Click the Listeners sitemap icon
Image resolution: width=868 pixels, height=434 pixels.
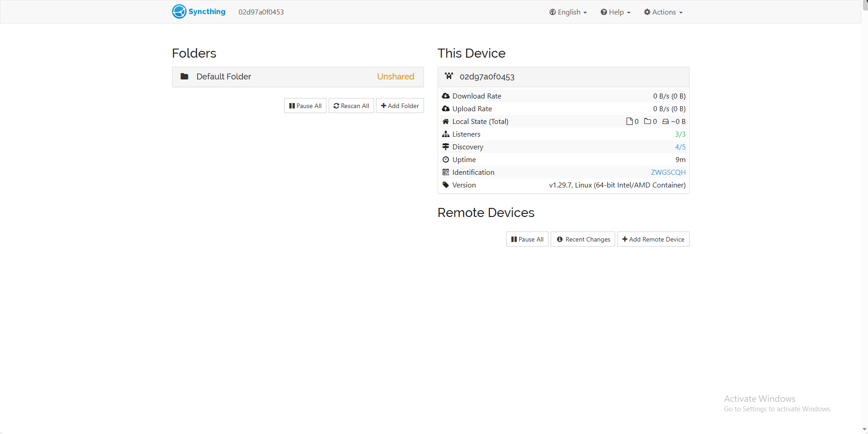[x=446, y=134]
